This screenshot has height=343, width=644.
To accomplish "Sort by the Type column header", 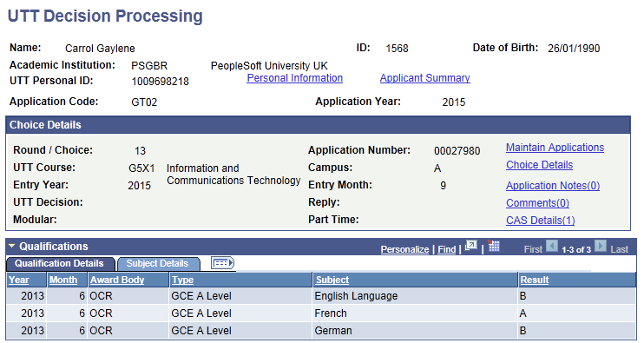I will tap(182, 280).
